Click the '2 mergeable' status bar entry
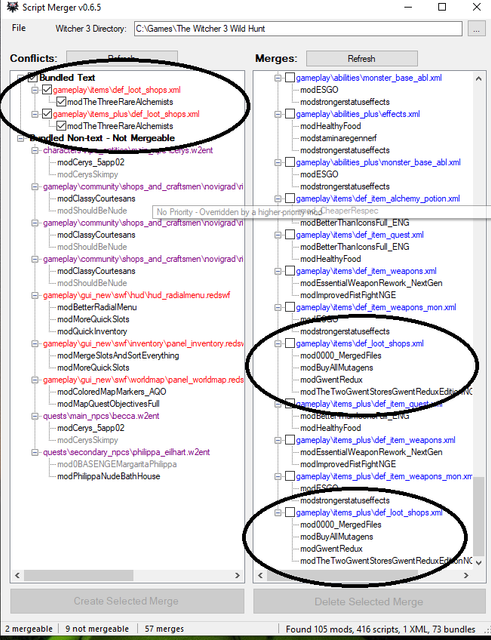This screenshot has height=640, width=491. tap(29, 629)
